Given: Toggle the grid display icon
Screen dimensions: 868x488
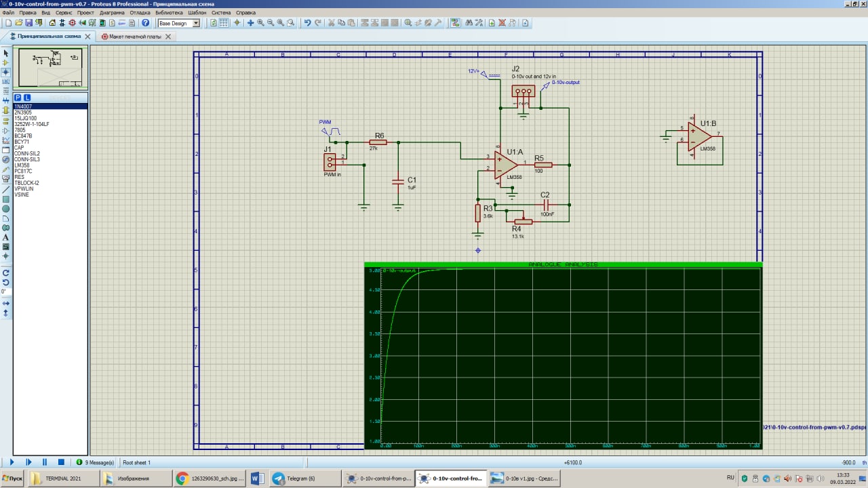Looking at the screenshot, I should tap(224, 23).
